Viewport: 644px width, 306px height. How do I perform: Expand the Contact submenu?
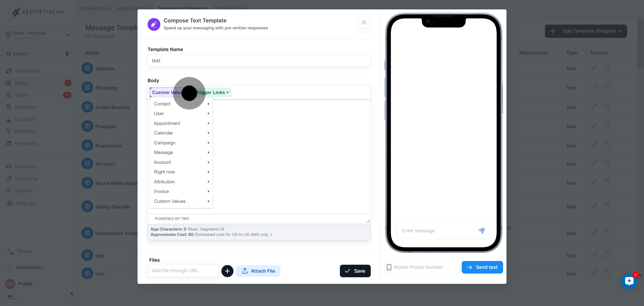[181, 104]
